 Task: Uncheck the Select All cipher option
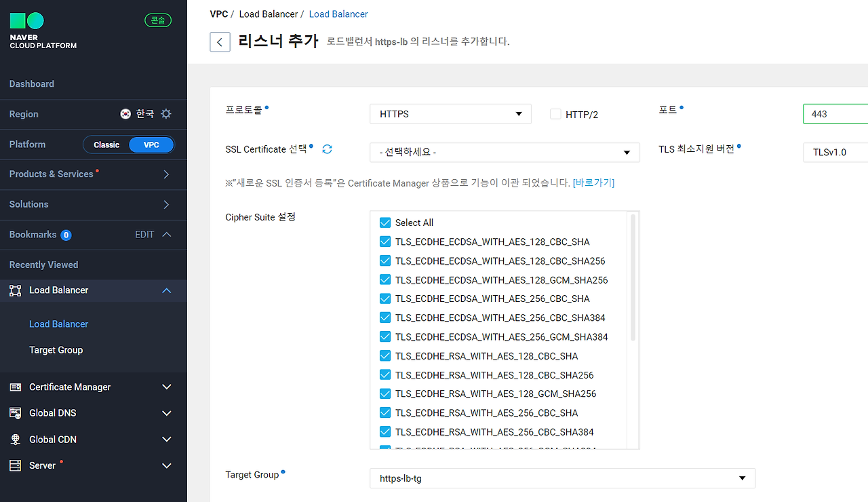(x=385, y=223)
